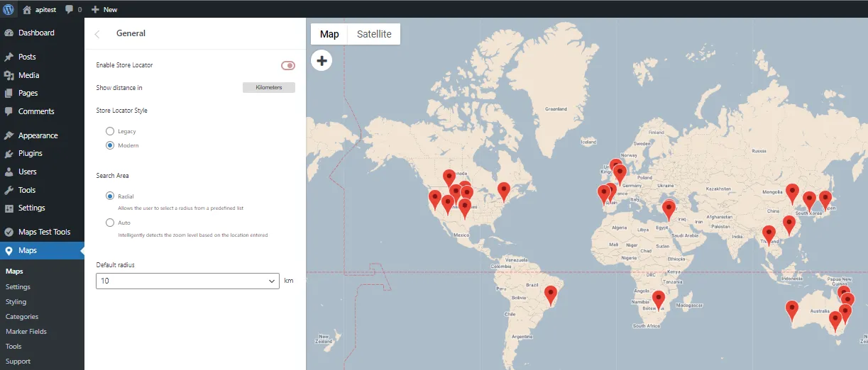868x370 pixels.
Task: Click the marker in Brazil
Action: coord(551,295)
